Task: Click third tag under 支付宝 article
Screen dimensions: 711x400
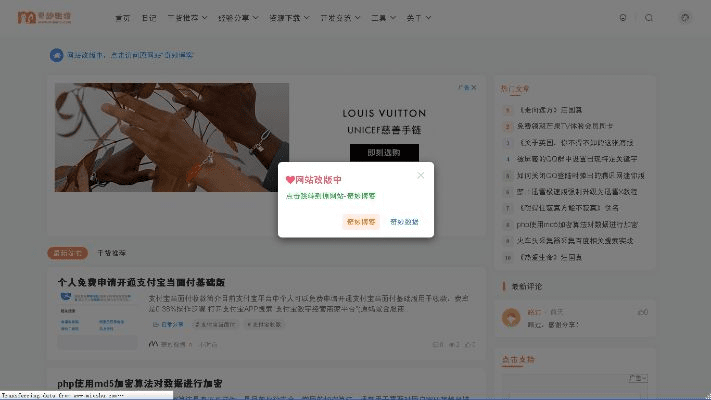Action: pyautogui.click(x=264, y=324)
